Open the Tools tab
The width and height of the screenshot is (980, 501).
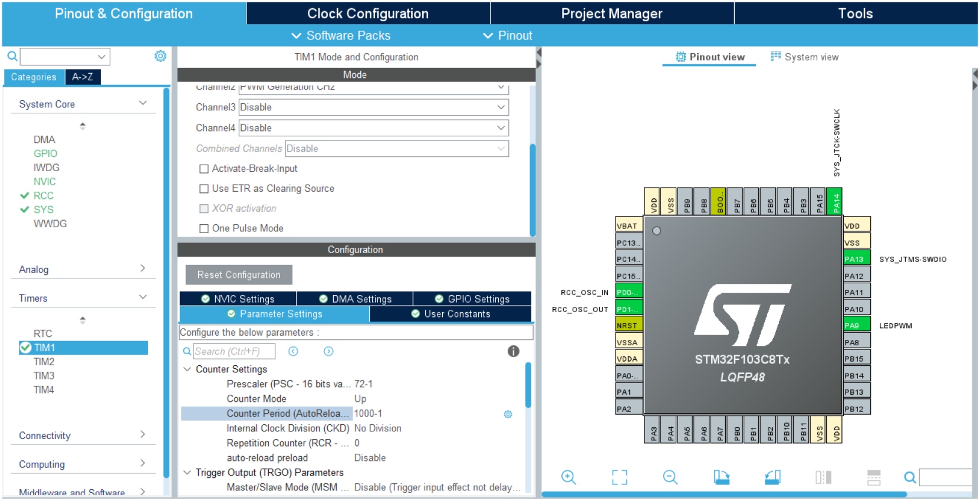[x=856, y=14]
